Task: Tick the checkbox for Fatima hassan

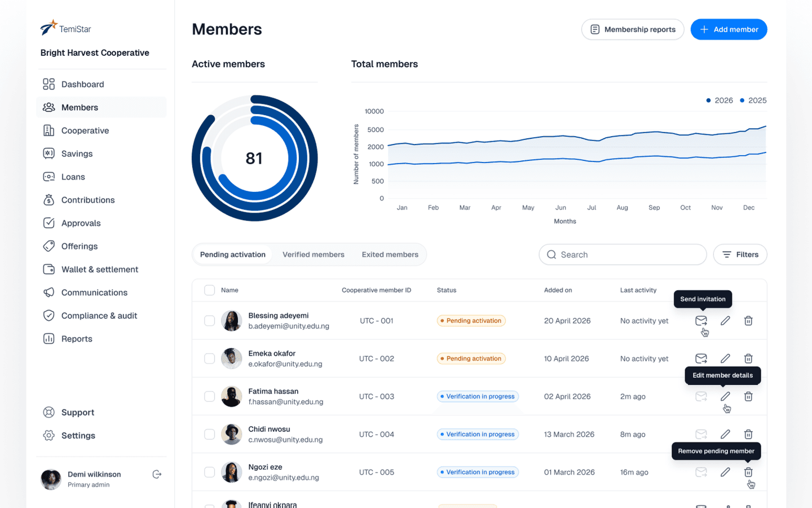Action: [209, 396]
